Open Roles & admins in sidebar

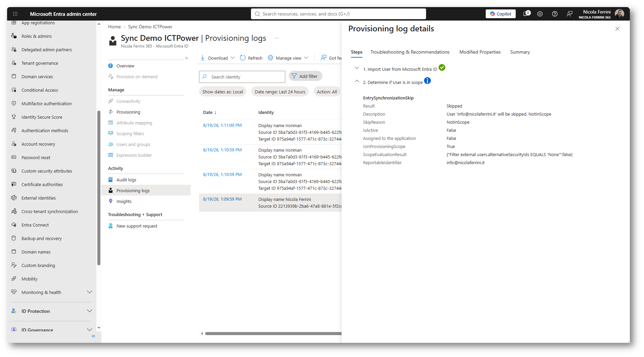[37, 36]
